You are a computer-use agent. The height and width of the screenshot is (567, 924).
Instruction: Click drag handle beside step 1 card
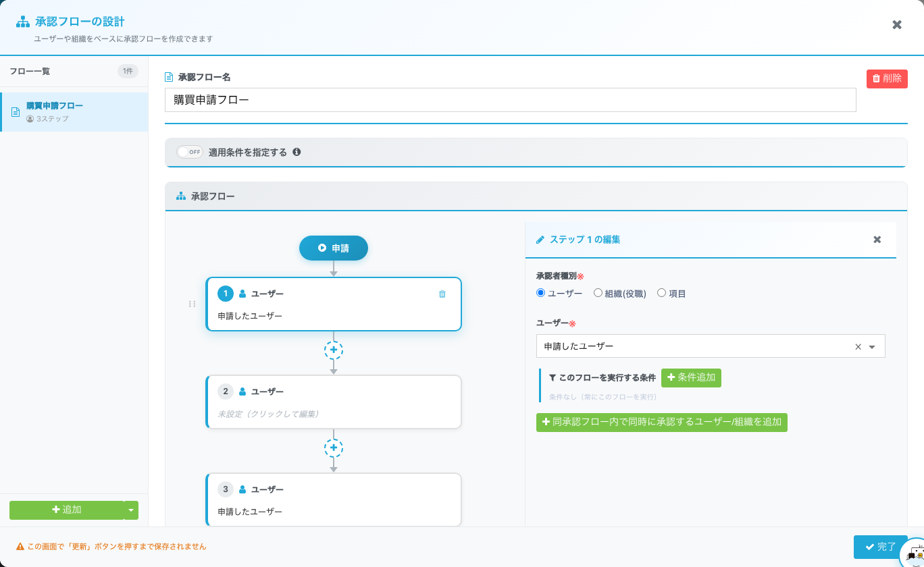[x=192, y=304]
